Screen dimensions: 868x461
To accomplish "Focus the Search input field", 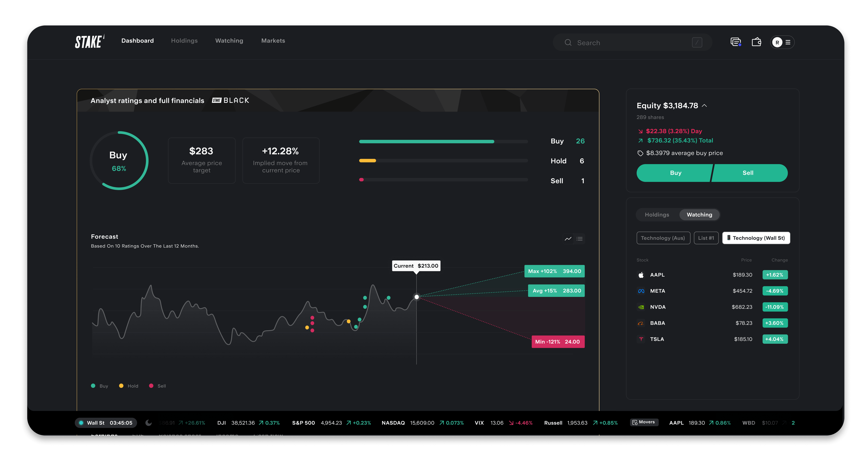I will (x=633, y=42).
